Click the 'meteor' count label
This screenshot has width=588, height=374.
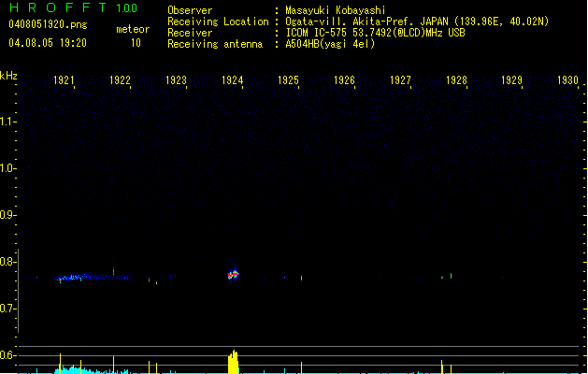133,29
